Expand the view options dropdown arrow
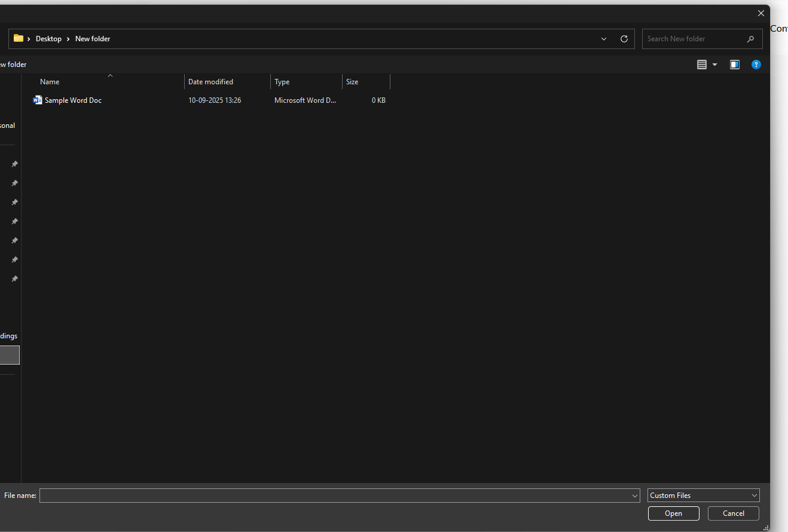788x532 pixels. 714,65
